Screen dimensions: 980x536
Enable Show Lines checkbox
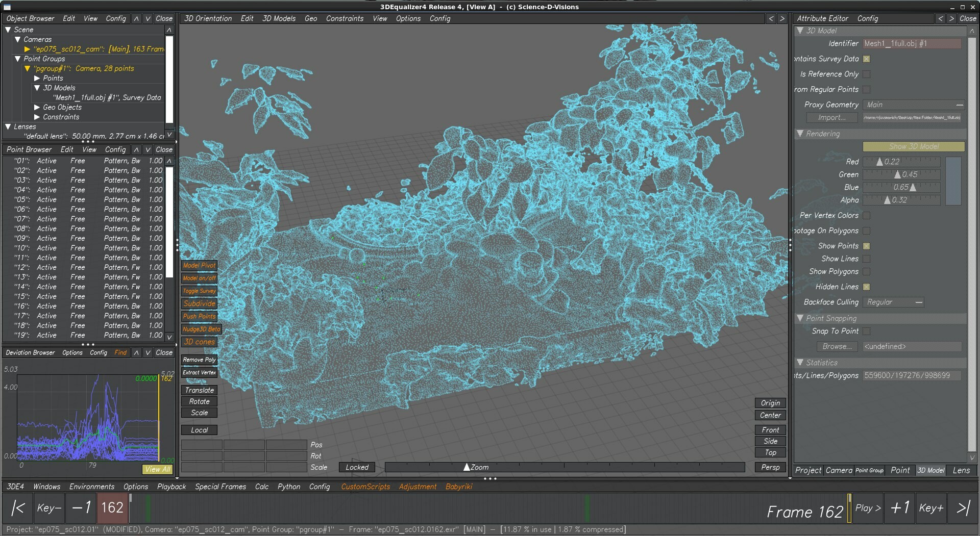coord(866,259)
